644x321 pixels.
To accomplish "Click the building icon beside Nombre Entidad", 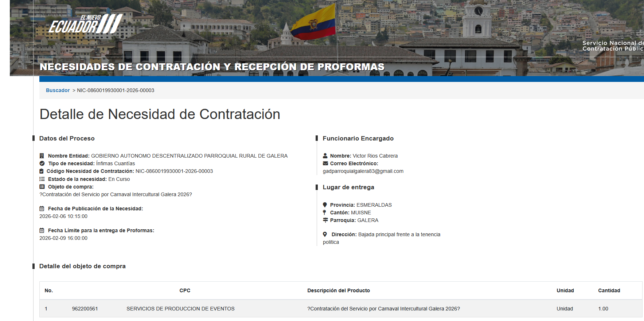I will [x=42, y=156].
